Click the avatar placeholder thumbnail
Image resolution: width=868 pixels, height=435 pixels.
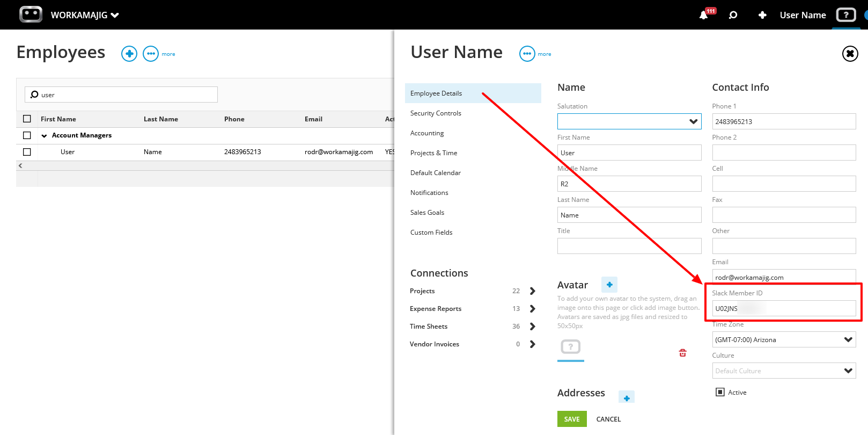(x=571, y=347)
